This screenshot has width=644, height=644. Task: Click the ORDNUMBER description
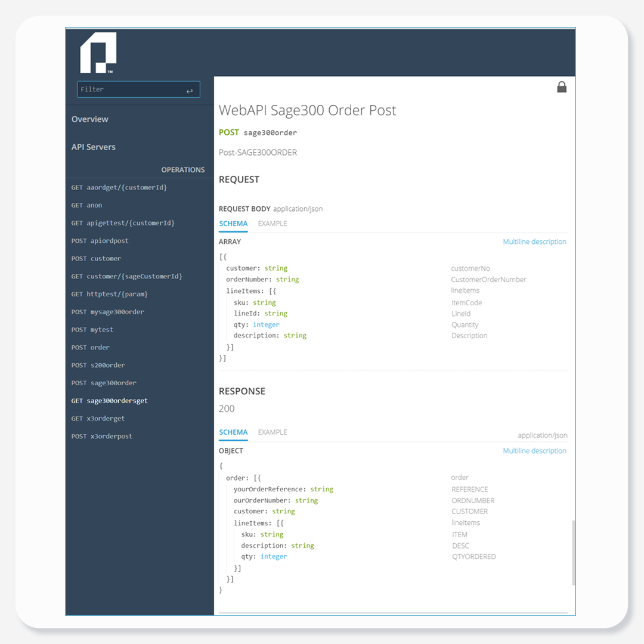click(473, 501)
